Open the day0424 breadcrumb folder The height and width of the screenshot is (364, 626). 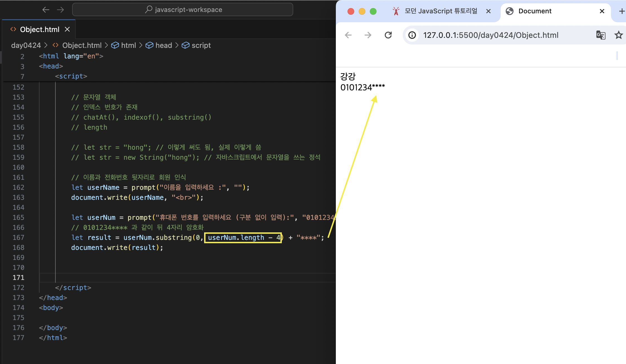pos(26,45)
